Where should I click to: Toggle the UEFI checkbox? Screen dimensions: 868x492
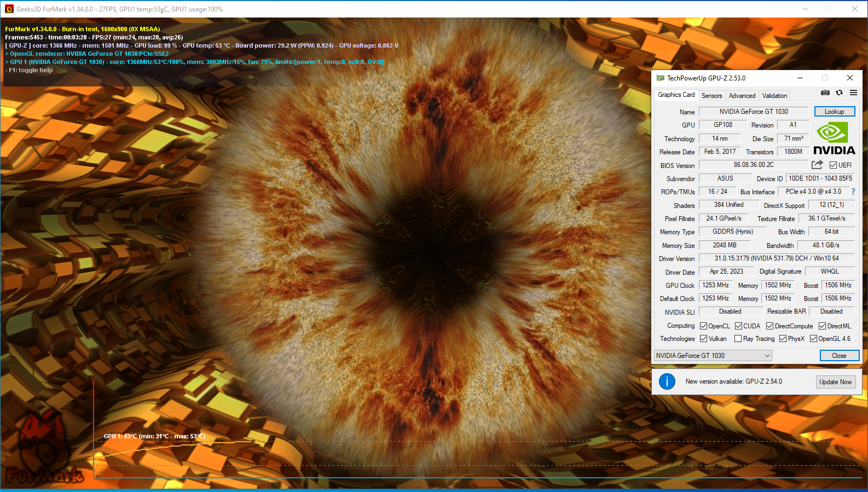click(833, 165)
